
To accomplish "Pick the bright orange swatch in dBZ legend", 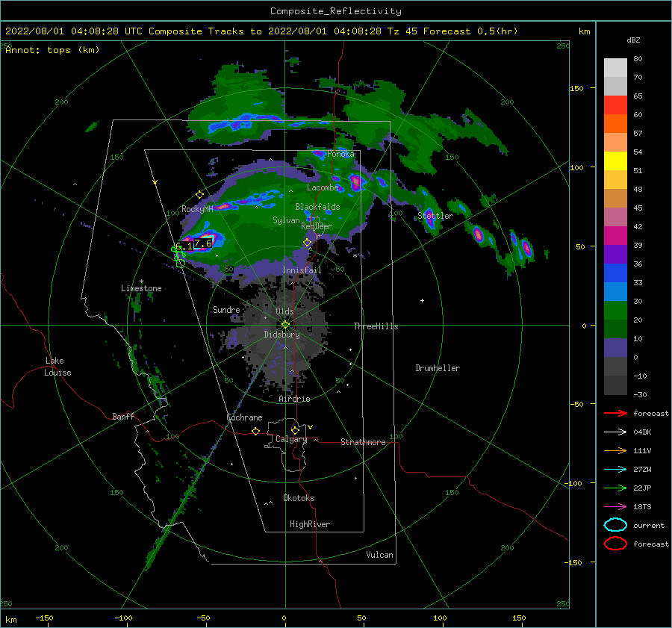I will click(x=615, y=123).
